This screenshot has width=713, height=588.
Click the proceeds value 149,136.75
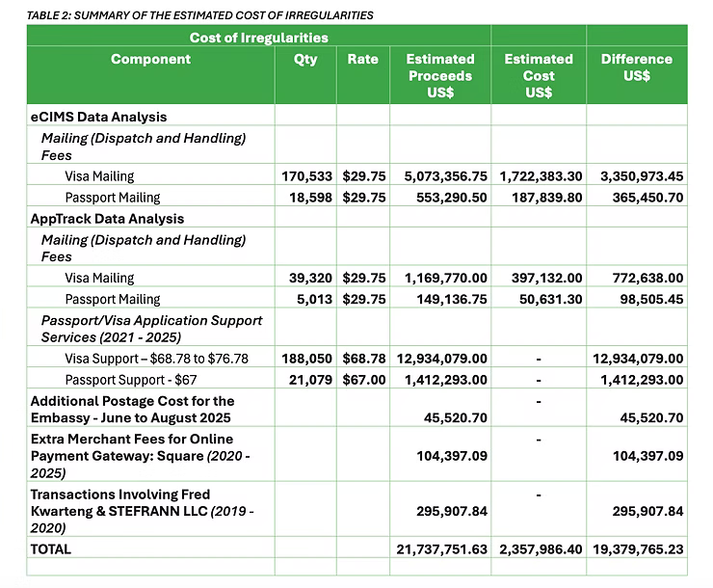pos(452,299)
